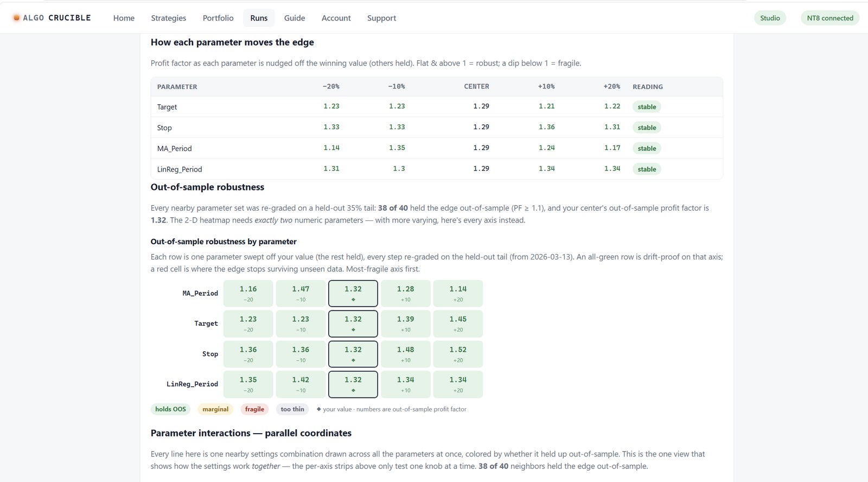
Task: Click LinReg_Period table value 1.3
Action: tap(399, 169)
